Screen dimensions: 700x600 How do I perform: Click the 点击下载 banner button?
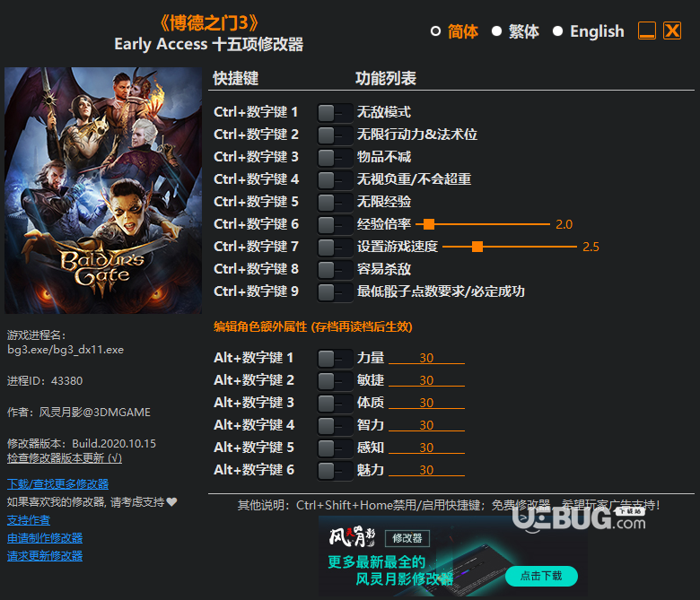(x=541, y=576)
